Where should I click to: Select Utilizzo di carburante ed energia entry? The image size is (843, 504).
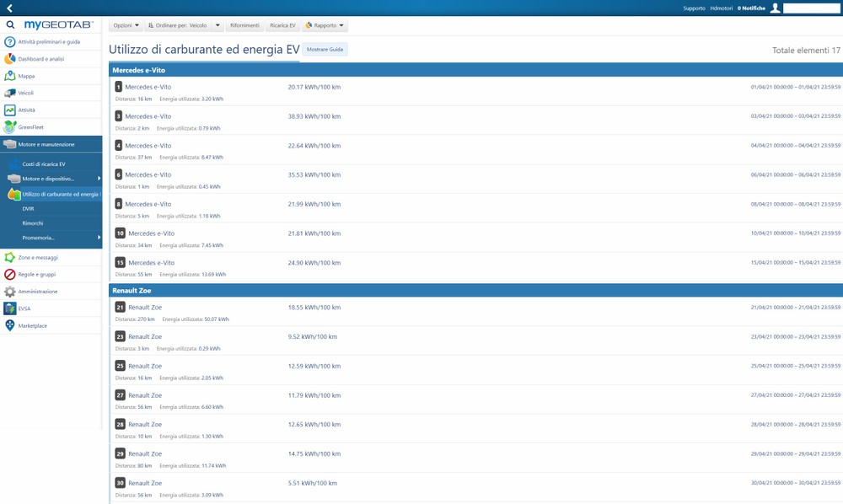click(60, 194)
